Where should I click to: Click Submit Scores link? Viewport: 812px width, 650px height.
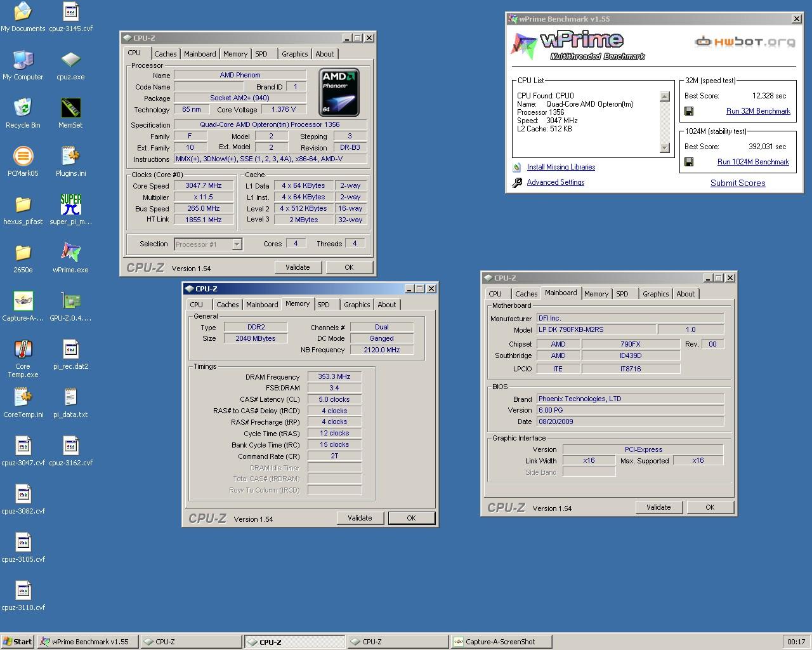pos(738,183)
